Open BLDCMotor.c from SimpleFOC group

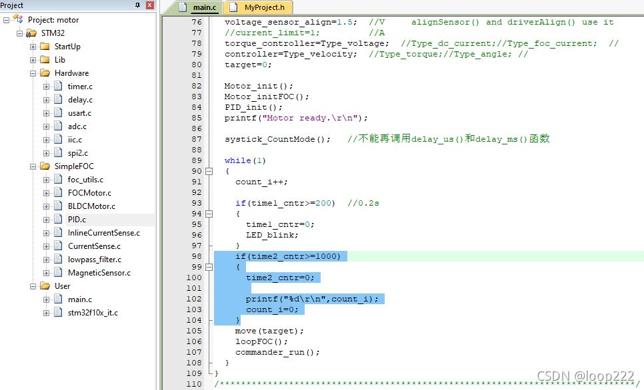tap(91, 206)
